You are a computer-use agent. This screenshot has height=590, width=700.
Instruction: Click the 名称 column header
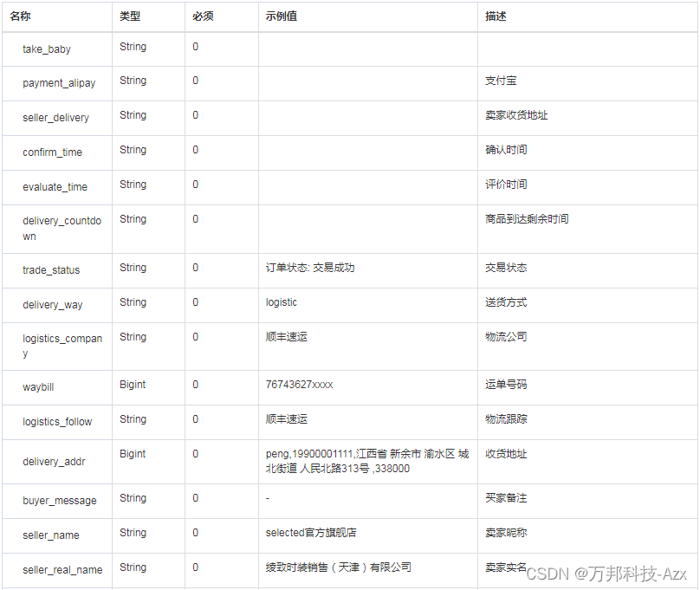(x=20, y=16)
